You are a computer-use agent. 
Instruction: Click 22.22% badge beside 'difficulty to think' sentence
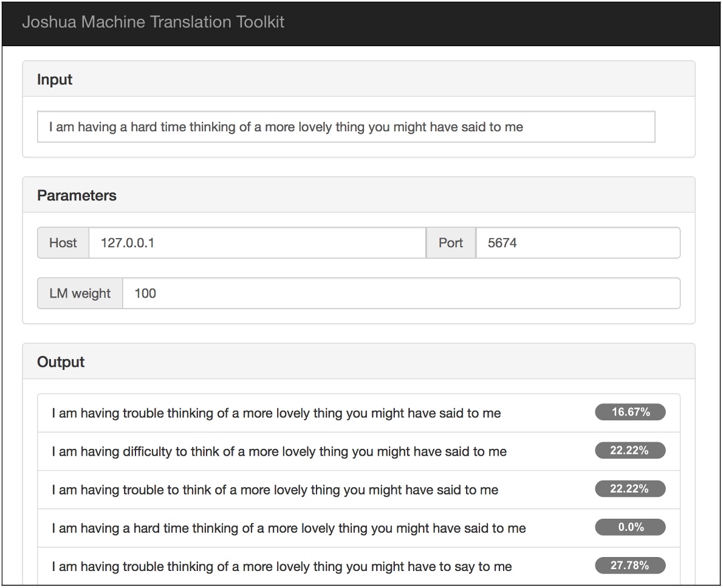click(630, 451)
